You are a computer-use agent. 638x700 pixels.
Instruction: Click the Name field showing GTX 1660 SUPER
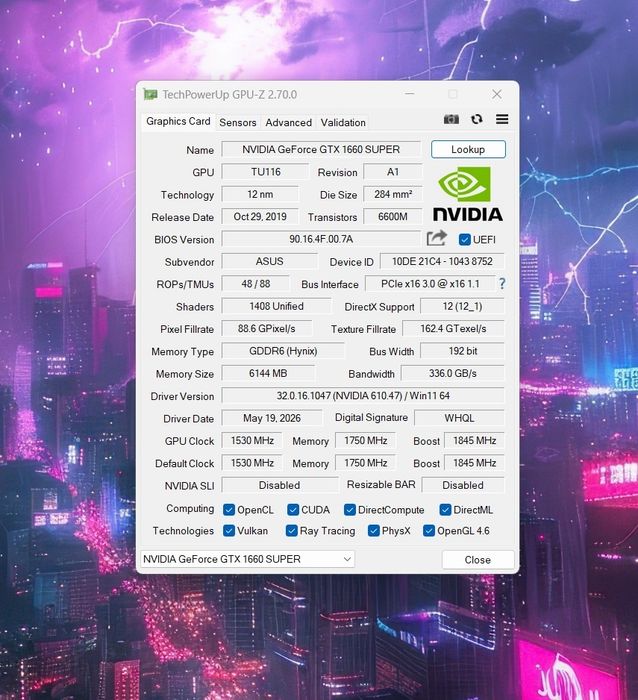click(x=321, y=149)
